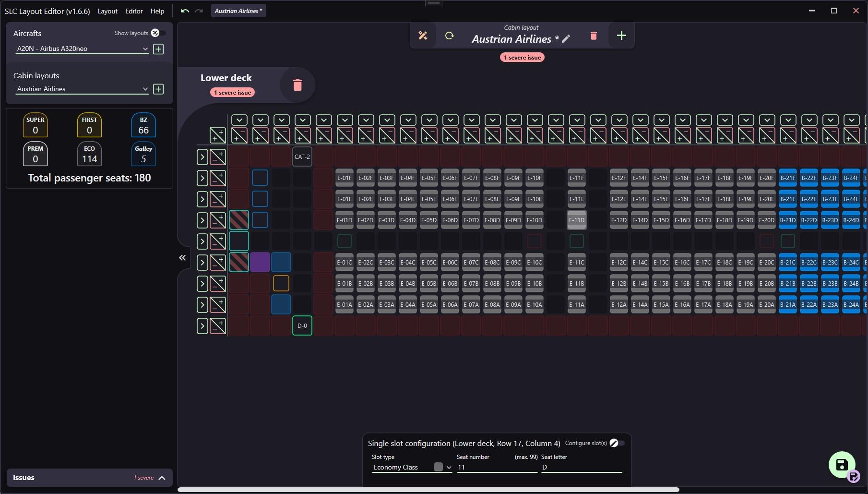Delete the Lower deck using its trash icon
This screenshot has height=494, width=868.
click(x=297, y=84)
